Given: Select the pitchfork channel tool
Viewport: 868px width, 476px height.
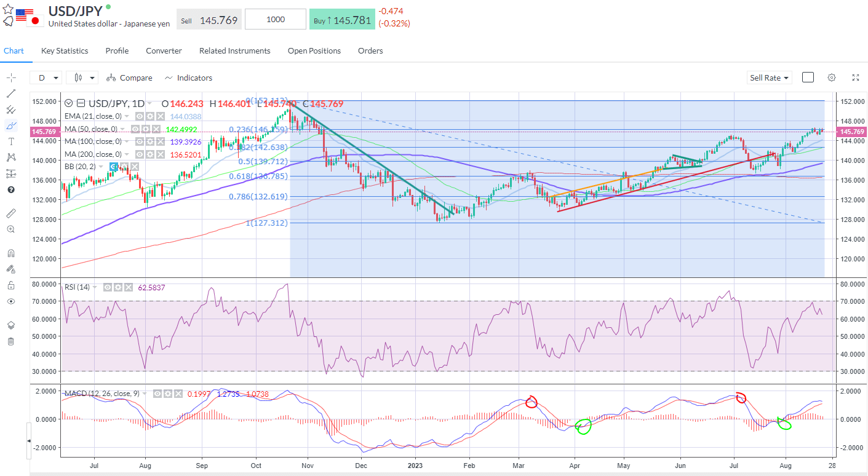Looking at the screenshot, I should [10, 109].
